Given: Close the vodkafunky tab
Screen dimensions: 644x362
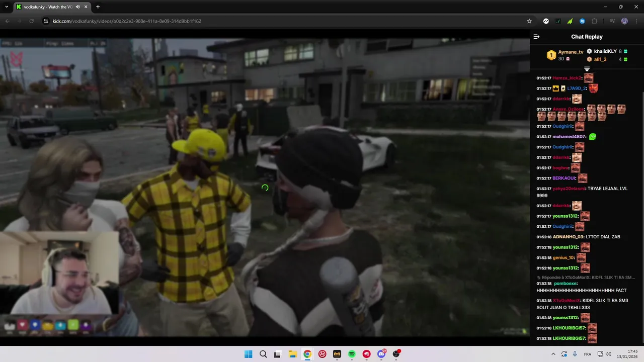Looking at the screenshot, I should click(86, 7).
